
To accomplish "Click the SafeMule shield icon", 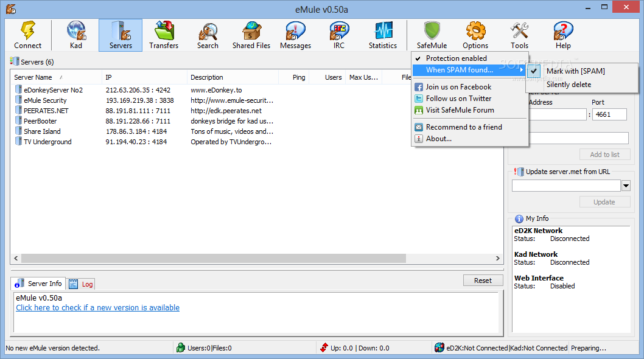I will 432,30.
